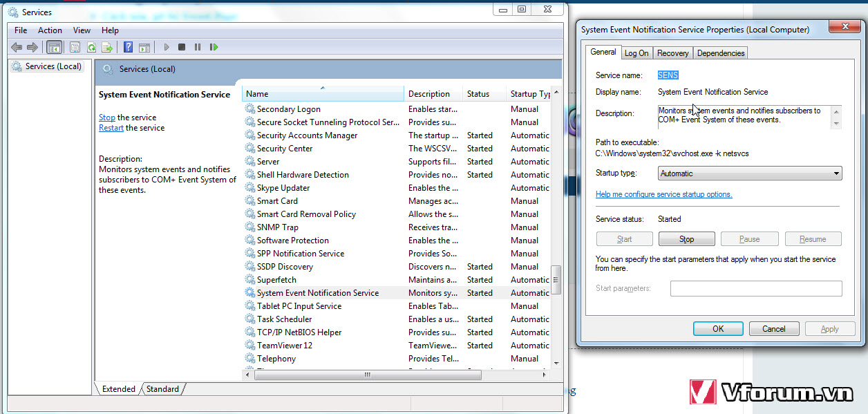Click the gear icon beside TeamViewer 12

[x=250, y=346]
